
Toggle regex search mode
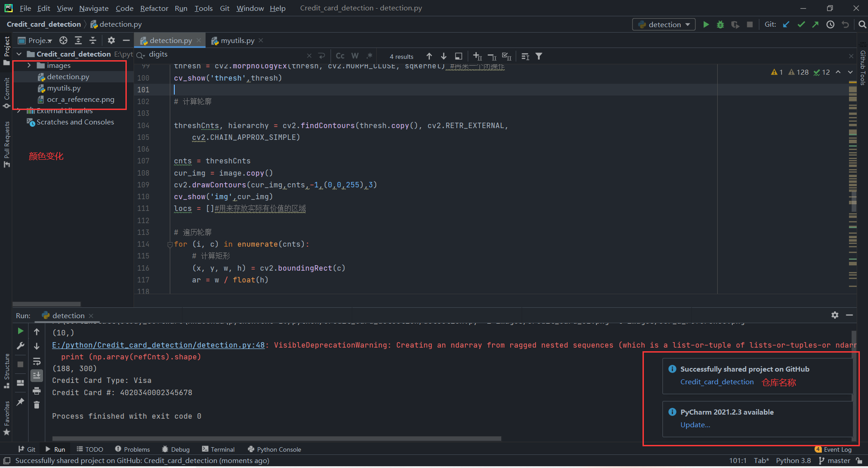click(369, 56)
